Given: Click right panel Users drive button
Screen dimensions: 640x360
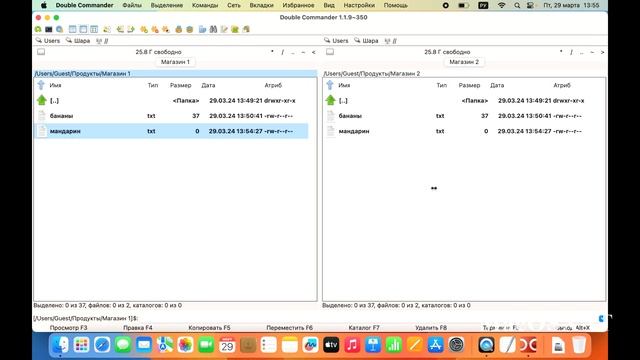Looking at the screenshot, I should 336,40.
